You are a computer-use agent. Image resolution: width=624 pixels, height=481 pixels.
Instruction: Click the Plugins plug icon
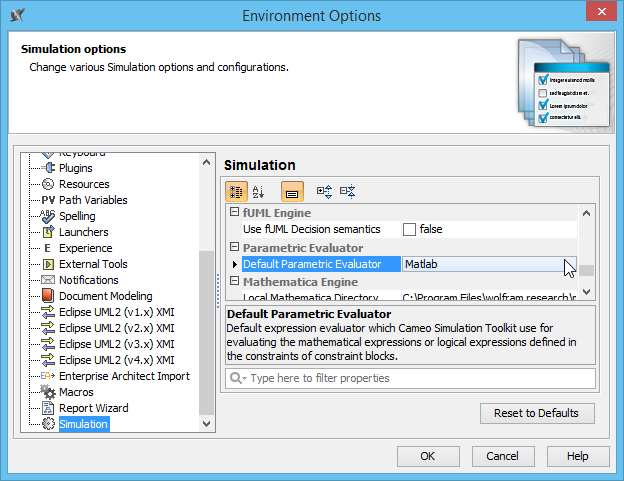click(48, 168)
